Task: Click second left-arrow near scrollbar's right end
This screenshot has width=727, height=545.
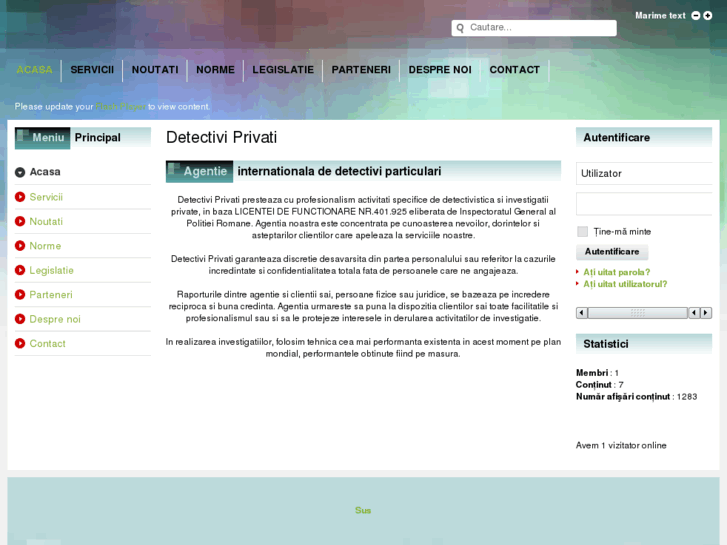Action: [x=694, y=313]
